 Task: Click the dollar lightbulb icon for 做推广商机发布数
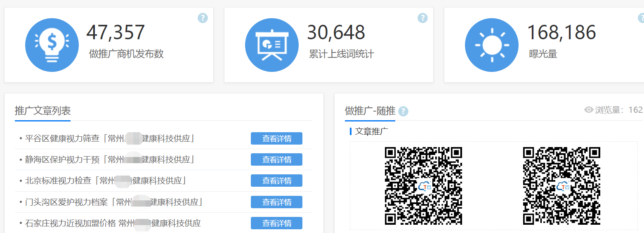point(52,45)
